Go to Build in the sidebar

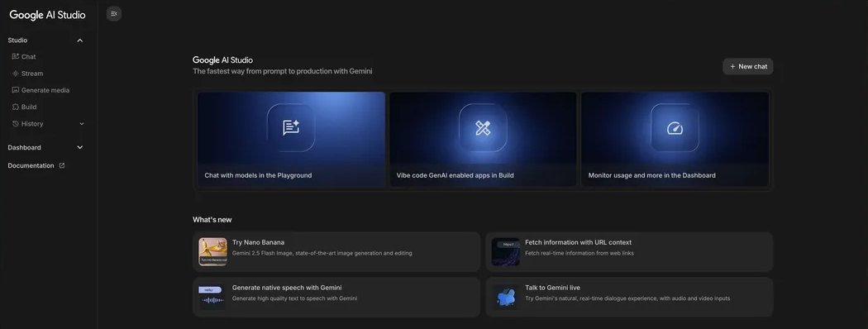(x=29, y=107)
